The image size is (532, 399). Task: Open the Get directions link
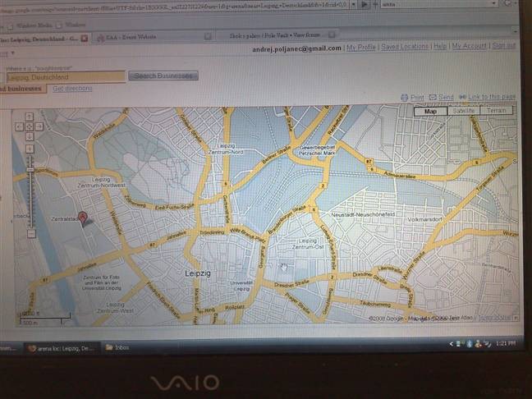coord(72,88)
